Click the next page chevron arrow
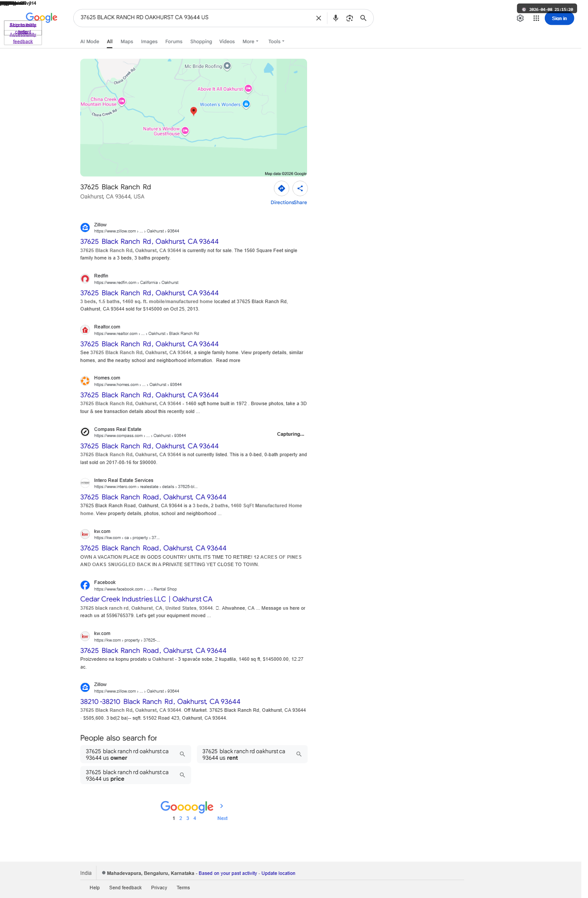 pos(222,806)
